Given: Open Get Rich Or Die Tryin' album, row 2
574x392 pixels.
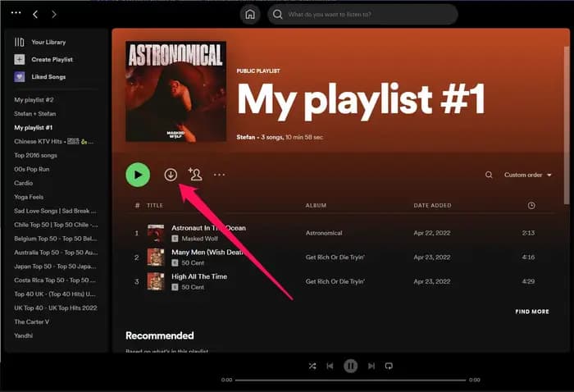Looking at the screenshot, I should (x=335, y=258).
